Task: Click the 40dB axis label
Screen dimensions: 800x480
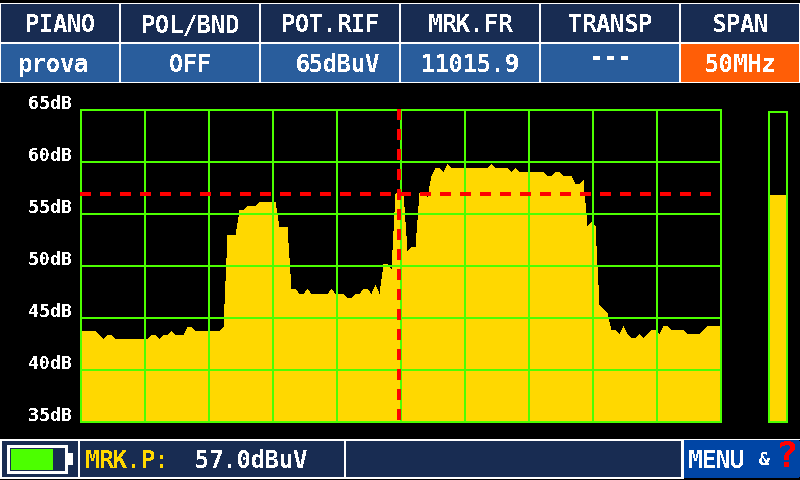Action: coord(50,363)
